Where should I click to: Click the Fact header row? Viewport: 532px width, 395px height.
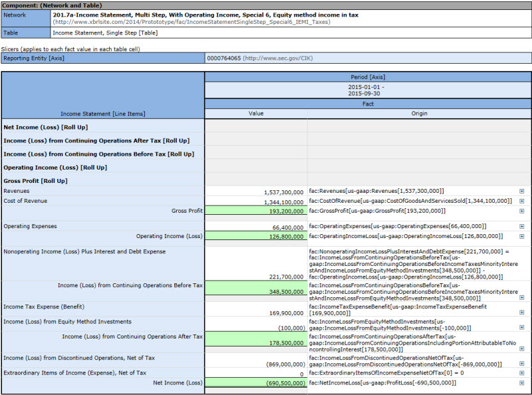click(368, 104)
